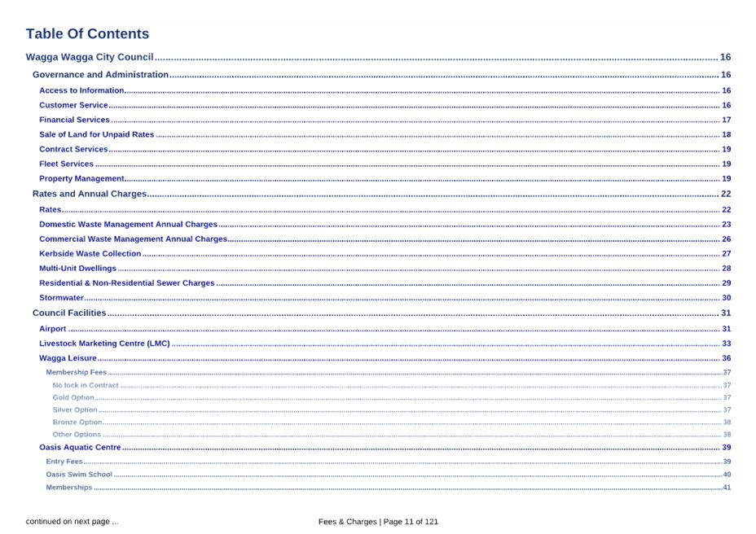This screenshot has height=534, width=756.
Task: Click page number 23 beside Domestic Waste Management
Action: coord(726,225)
